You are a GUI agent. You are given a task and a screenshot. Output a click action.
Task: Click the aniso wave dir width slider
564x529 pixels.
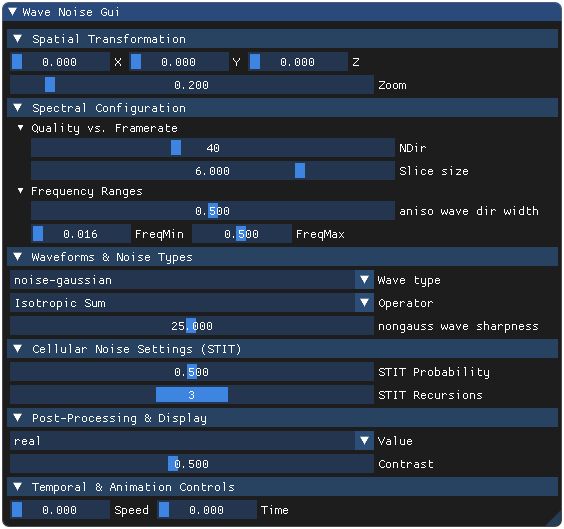point(213,211)
